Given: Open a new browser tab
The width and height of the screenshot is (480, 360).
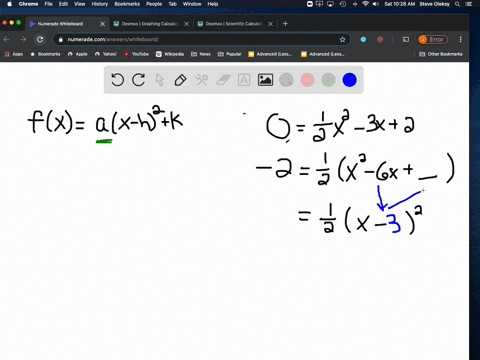Looking at the screenshot, I should [x=285, y=24].
